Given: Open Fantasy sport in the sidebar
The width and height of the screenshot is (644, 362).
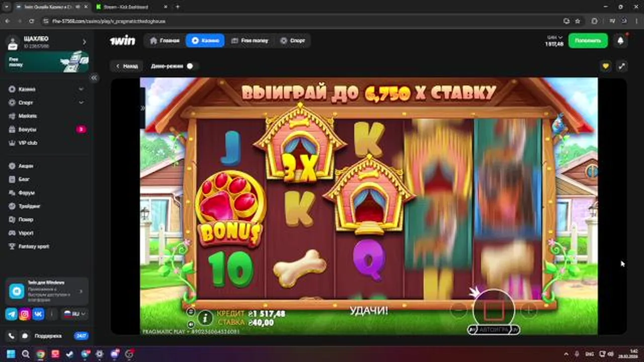Looking at the screenshot, I should (x=47, y=246).
